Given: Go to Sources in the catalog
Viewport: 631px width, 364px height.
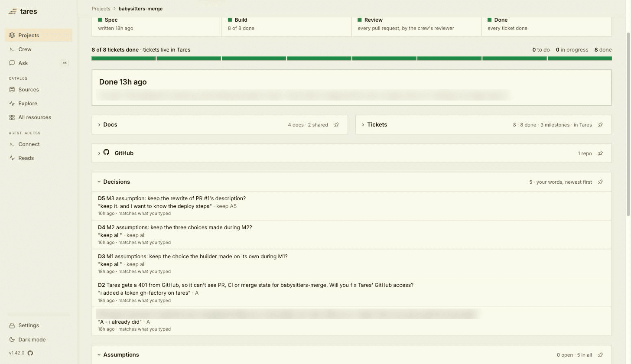Looking at the screenshot, I should click(39, 90).
